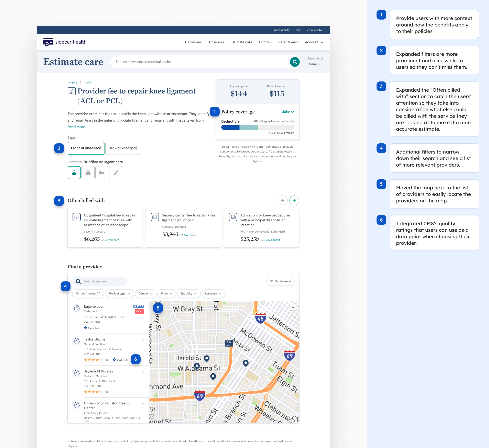Select Front of knee (acl) type
This screenshot has height=448, width=489.
(x=86, y=148)
